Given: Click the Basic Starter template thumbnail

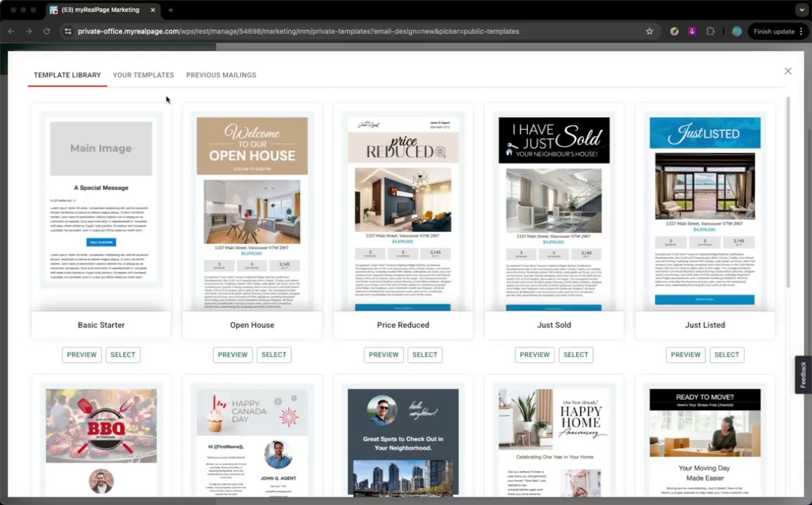Looking at the screenshot, I should click(101, 207).
